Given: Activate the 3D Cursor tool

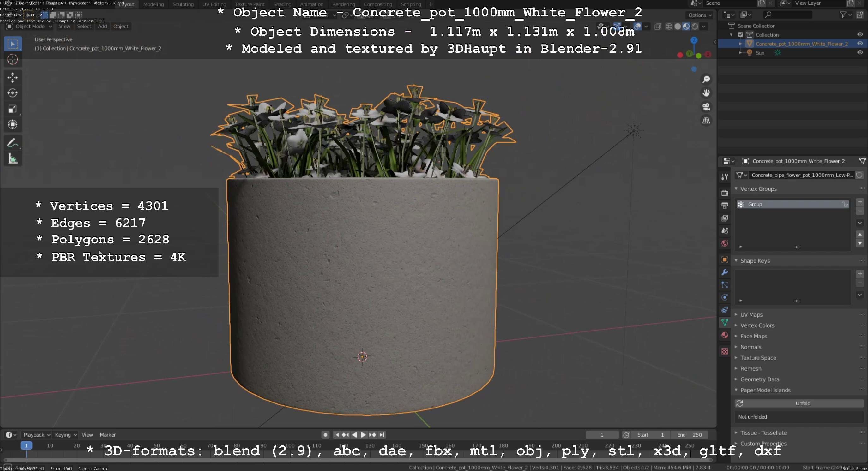Looking at the screenshot, I should coord(12,60).
